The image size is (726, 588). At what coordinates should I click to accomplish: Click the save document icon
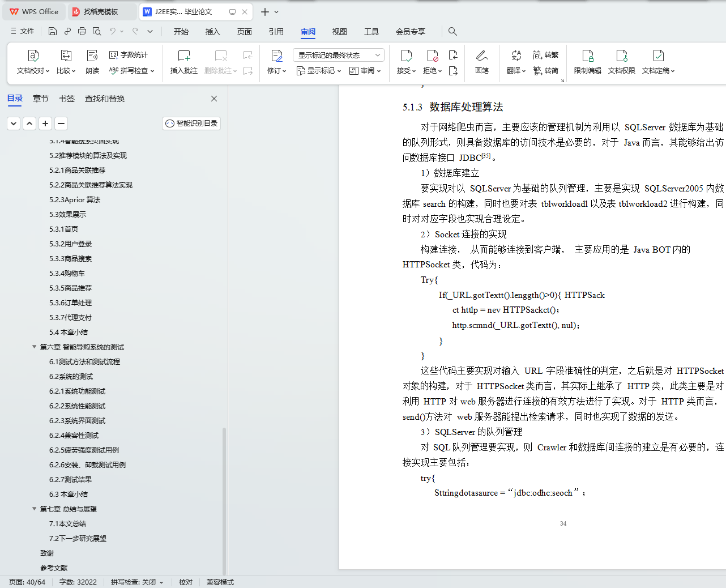point(53,31)
